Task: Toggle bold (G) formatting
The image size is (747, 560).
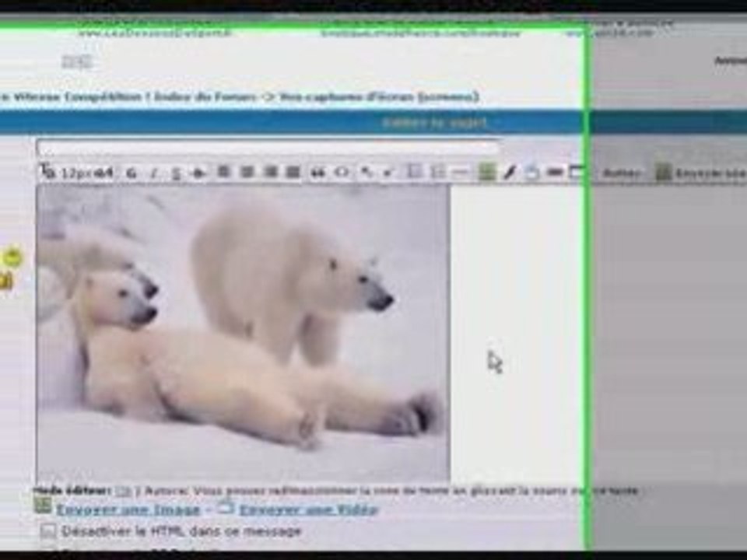Action: click(132, 173)
